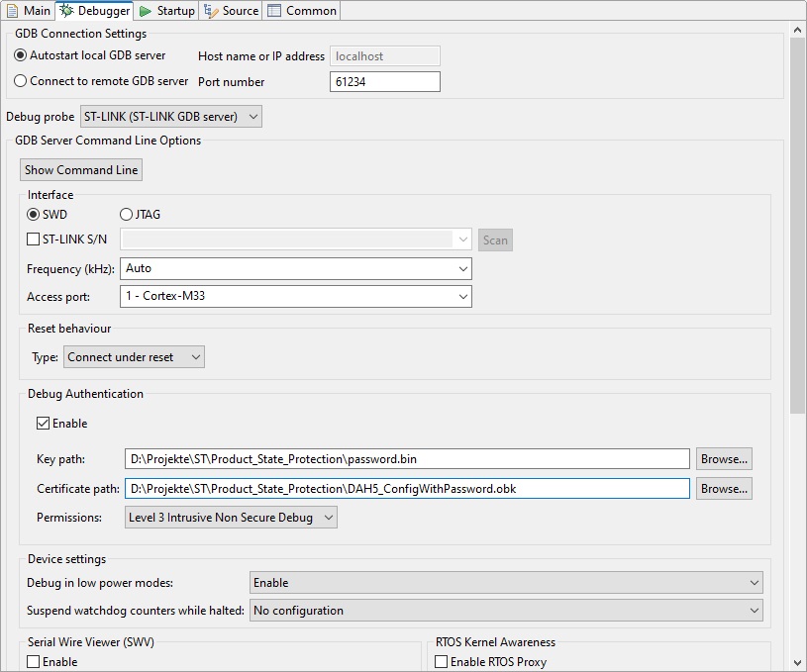Click the Common tab window icon
Viewport: 807px width, 672px height.
pos(274,11)
